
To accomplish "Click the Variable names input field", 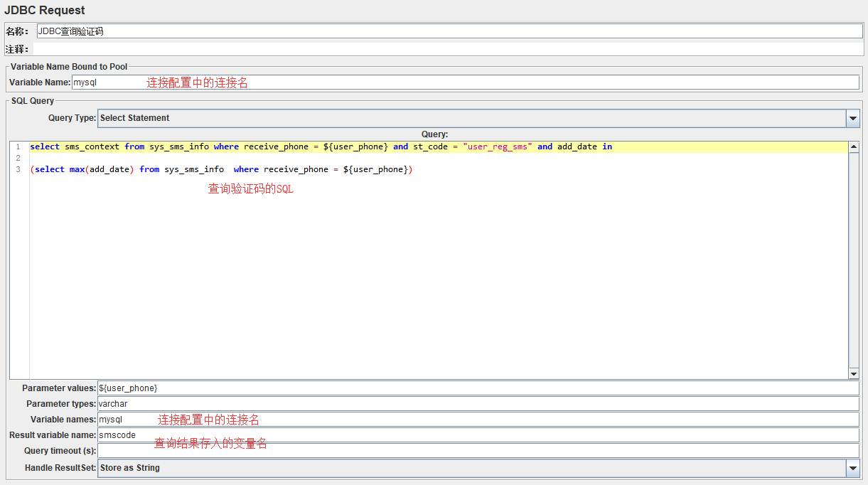I will pos(478,420).
